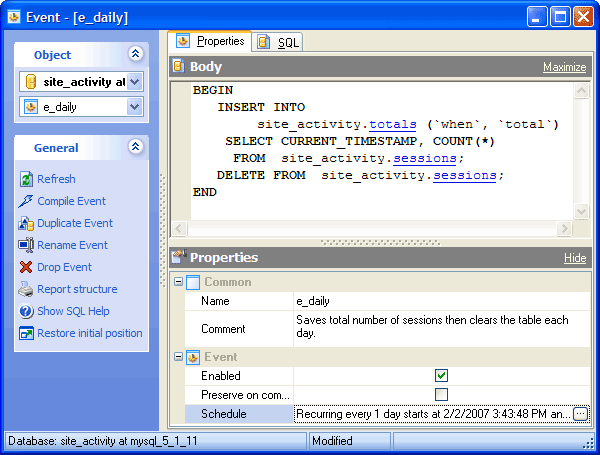This screenshot has height=455, width=600.
Task: Click the Refresh icon in General panel
Action: (27, 179)
